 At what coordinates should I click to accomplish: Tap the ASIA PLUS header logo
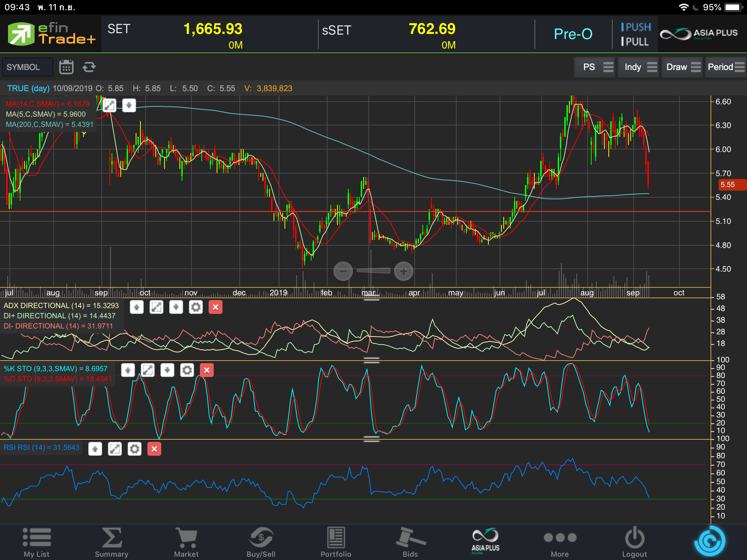tap(699, 34)
